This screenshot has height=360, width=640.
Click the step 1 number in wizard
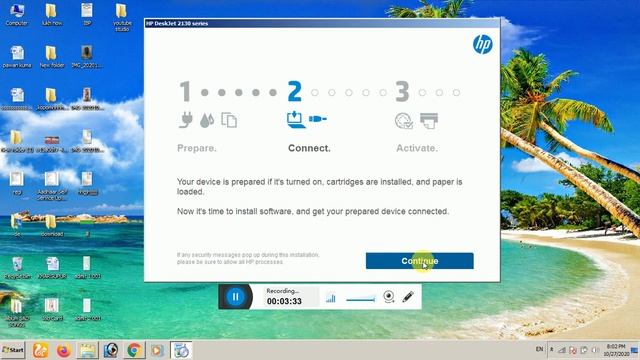(x=185, y=91)
